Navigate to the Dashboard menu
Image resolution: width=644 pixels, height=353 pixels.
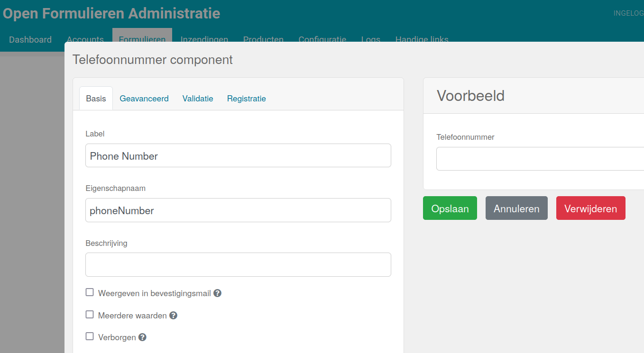coord(30,39)
